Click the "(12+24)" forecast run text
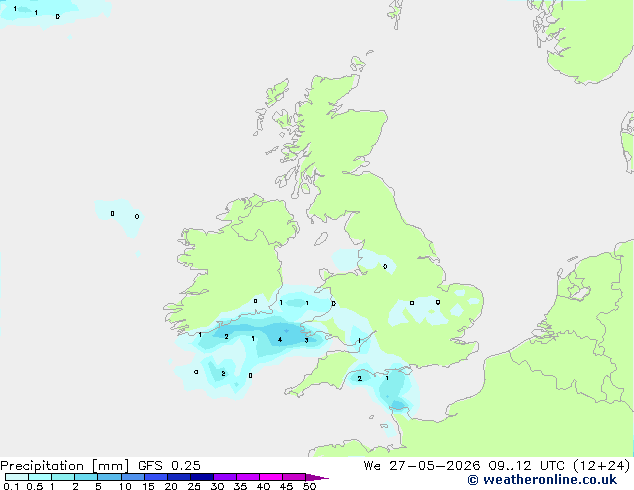Image resolution: width=634 pixels, height=490 pixels. (x=602, y=466)
